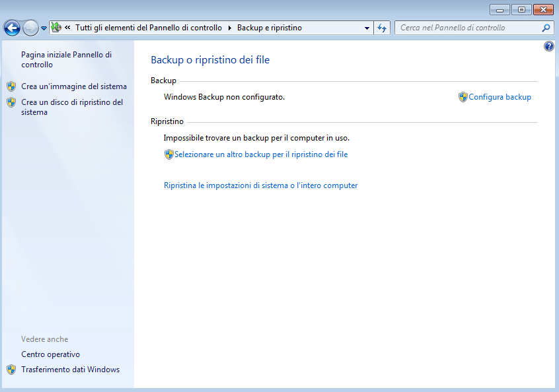Click the shield icon next to 'Configura backup'

[463, 97]
